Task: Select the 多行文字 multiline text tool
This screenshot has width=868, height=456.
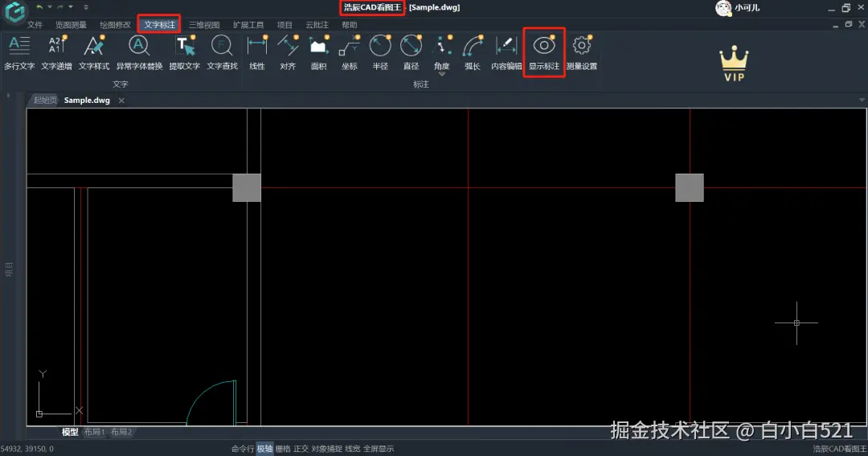Action: coord(19,52)
